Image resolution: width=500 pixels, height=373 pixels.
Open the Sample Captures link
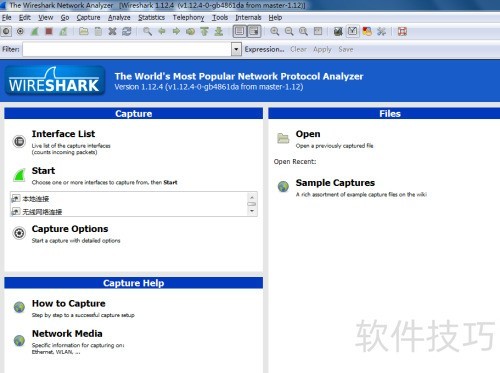335,183
